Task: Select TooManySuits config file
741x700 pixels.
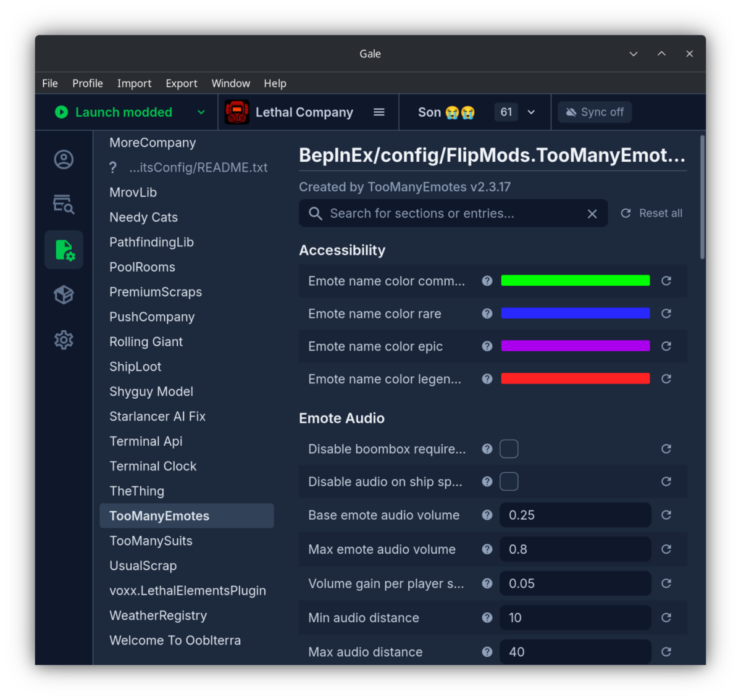Action: coord(186,541)
